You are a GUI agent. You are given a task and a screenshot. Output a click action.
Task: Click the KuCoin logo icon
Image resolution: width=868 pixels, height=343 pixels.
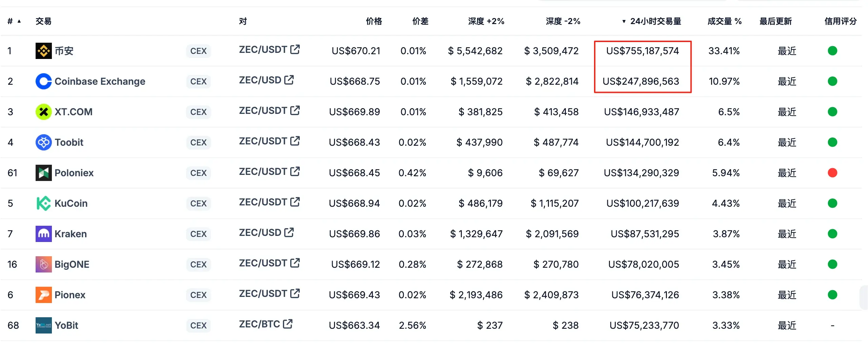[43, 203]
